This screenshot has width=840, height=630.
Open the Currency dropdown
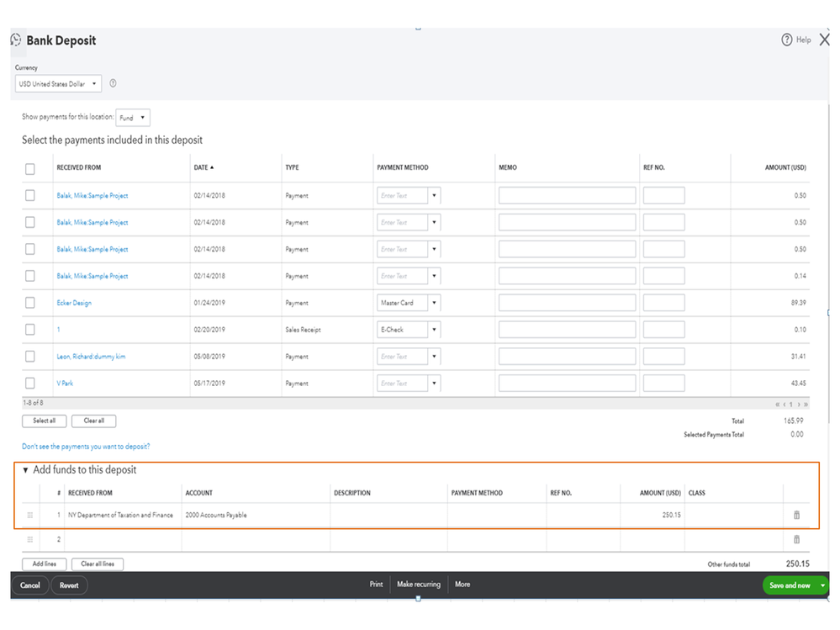58,83
